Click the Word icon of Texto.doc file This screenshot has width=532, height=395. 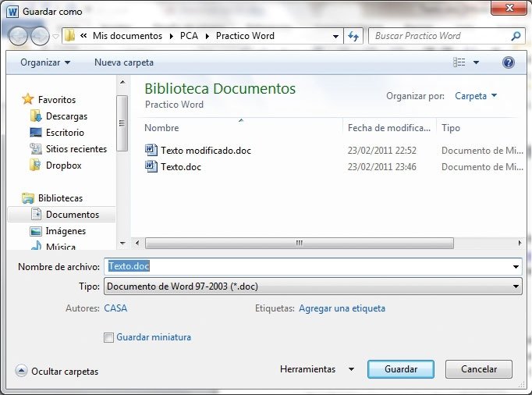151,166
